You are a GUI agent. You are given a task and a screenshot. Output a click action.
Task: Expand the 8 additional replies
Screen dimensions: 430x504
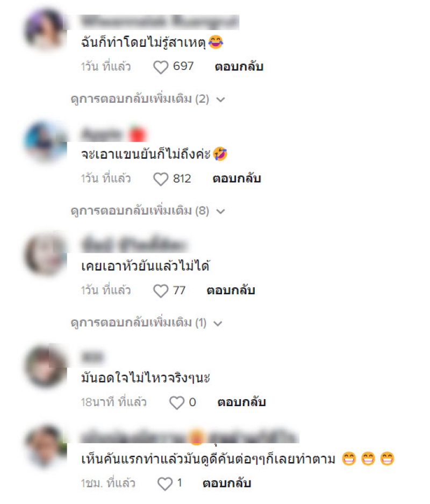pos(148,211)
